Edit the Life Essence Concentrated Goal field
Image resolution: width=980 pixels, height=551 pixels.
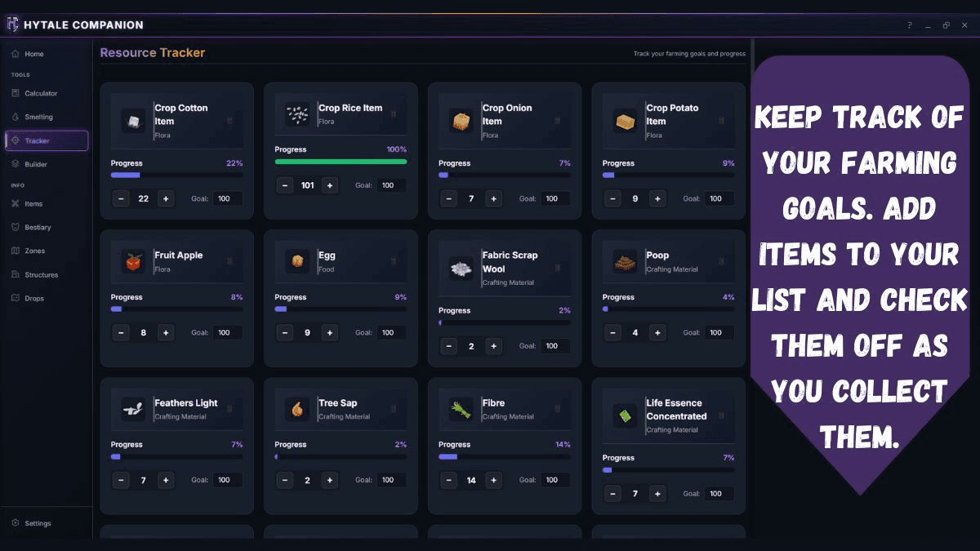click(x=719, y=493)
